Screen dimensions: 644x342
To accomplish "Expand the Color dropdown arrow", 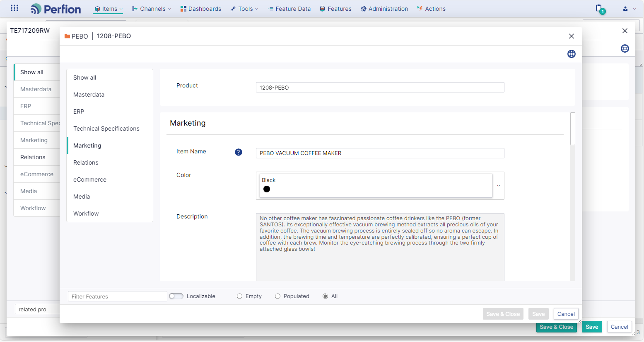I will coord(498,186).
